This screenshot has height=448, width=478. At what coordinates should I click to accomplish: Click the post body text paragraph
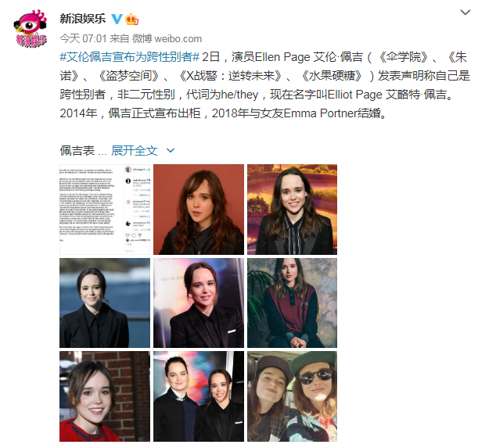[x=264, y=85]
